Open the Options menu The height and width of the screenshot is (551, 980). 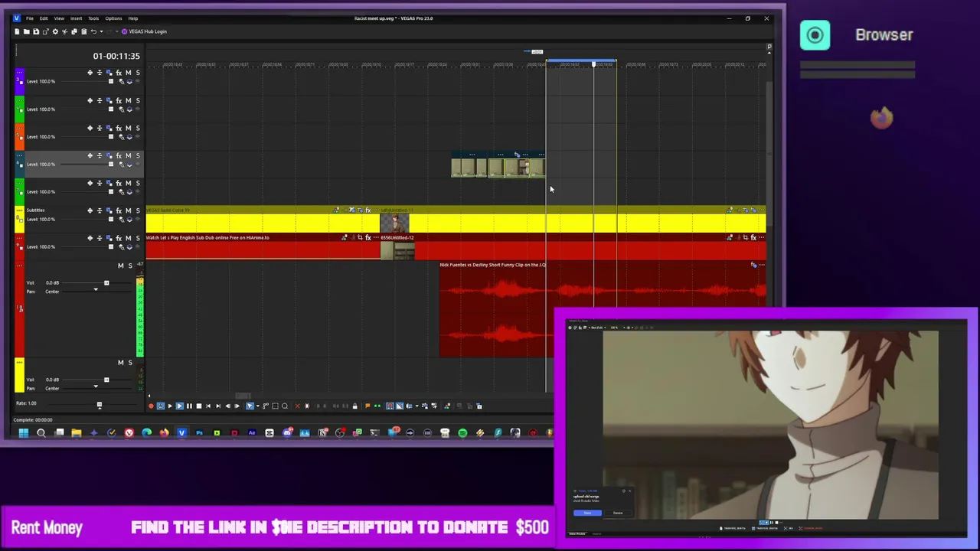[113, 18]
